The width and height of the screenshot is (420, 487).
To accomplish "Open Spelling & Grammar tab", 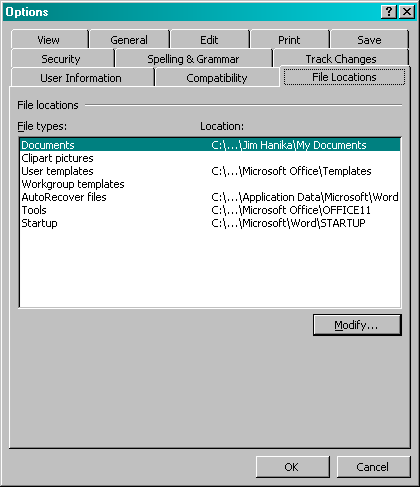I will click(193, 59).
